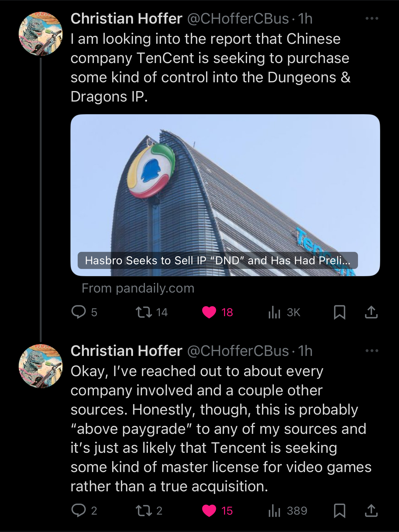Viewport: 399px width, 532px height.
Task: Share the first tweet via share icon
Action: point(371,312)
